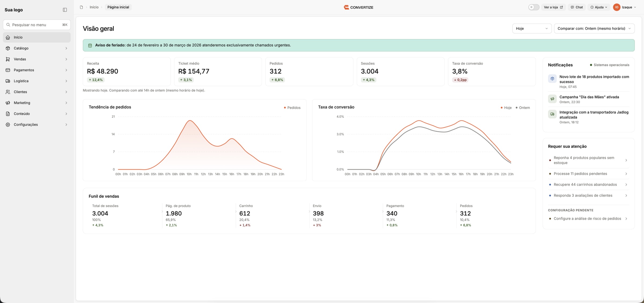This screenshot has height=303, width=644.
Task: Click the calendar icon in holiday notice
Action: pyautogui.click(x=90, y=45)
